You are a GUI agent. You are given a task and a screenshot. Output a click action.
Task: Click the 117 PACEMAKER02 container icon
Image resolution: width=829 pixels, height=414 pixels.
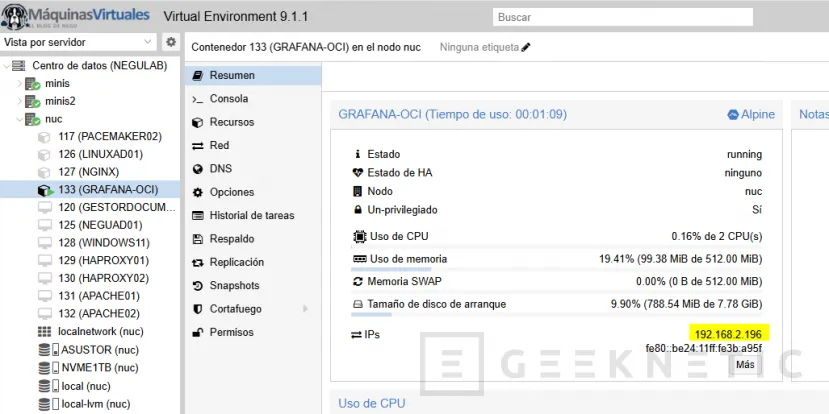point(44,137)
